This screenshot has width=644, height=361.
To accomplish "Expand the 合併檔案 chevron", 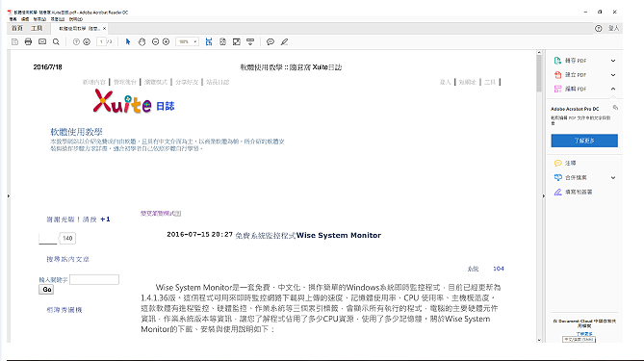I will (613, 177).
